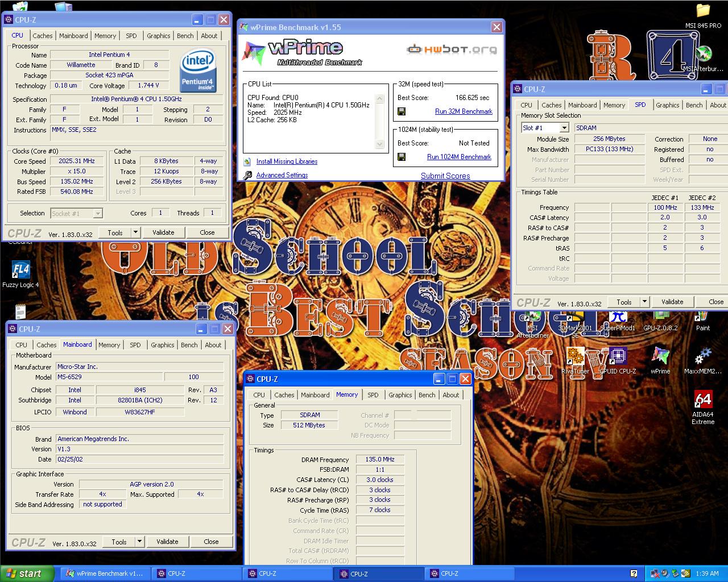Click the Max Bandwidth value PC133 (133 MHz)
Viewport: 728px width, 582px height.
point(609,149)
